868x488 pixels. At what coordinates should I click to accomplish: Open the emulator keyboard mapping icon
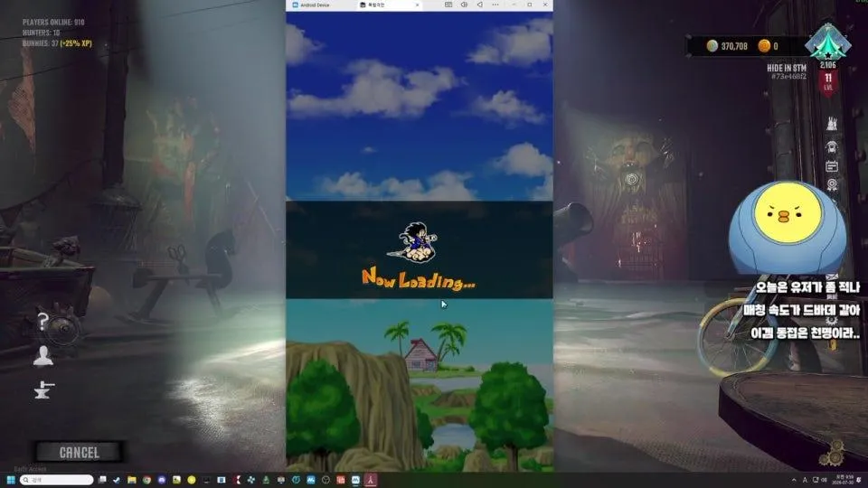pyautogui.click(x=448, y=5)
